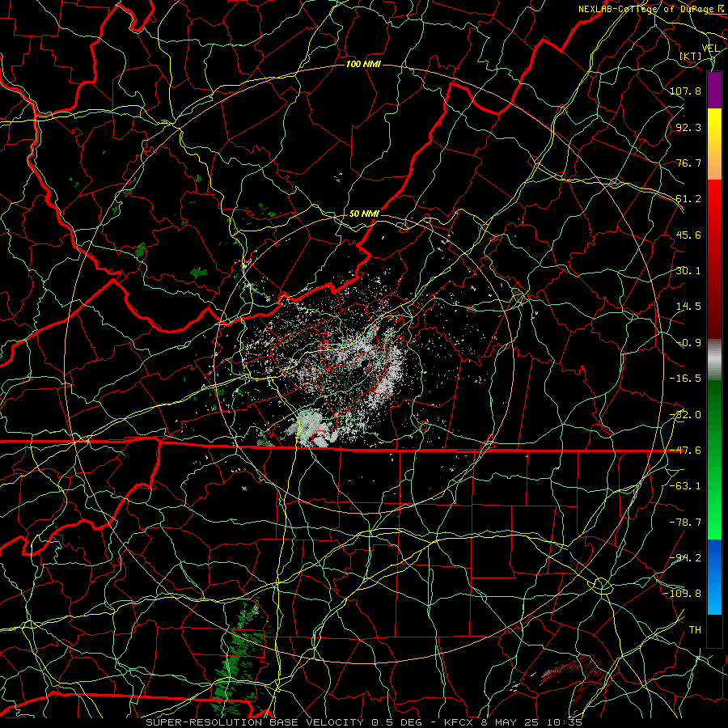Click the -78.7 velocity scale value
Image resolution: width=728 pixels, height=728 pixels.
pos(685,523)
